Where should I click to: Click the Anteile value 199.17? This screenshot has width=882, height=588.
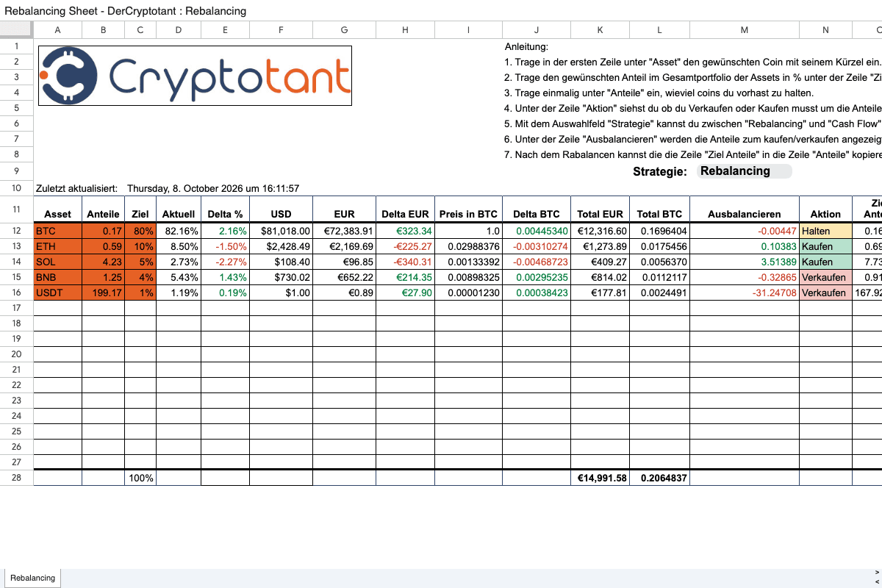point(104,293)
